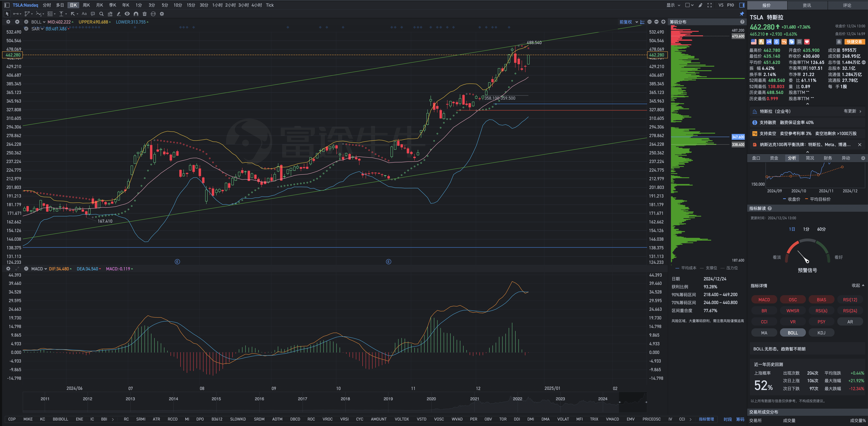The width and height of the screenshot is (868, 426).
Task: Toggle the favorite heart icon
Action: coord(807,42)
